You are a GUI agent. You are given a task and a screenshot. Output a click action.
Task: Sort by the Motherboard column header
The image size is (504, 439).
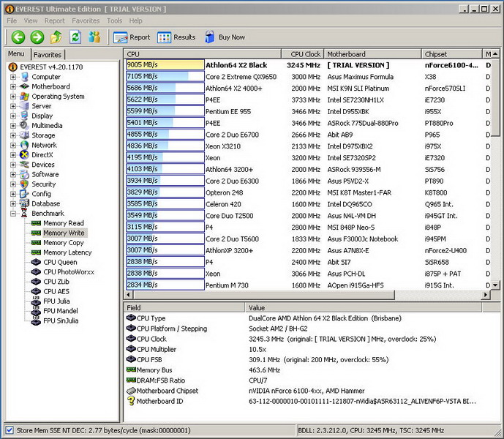point(372,54)
